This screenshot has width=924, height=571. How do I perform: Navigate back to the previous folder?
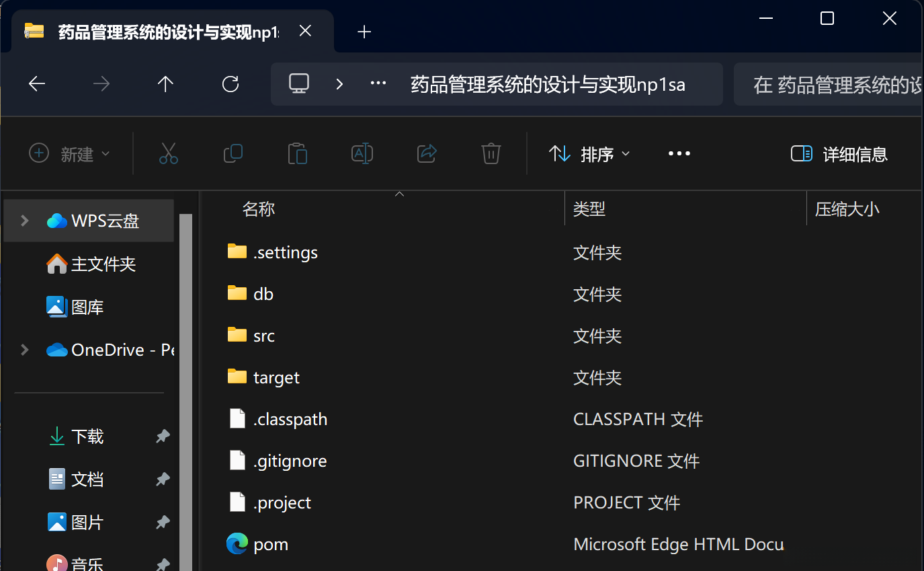click(x=37, y=84)
